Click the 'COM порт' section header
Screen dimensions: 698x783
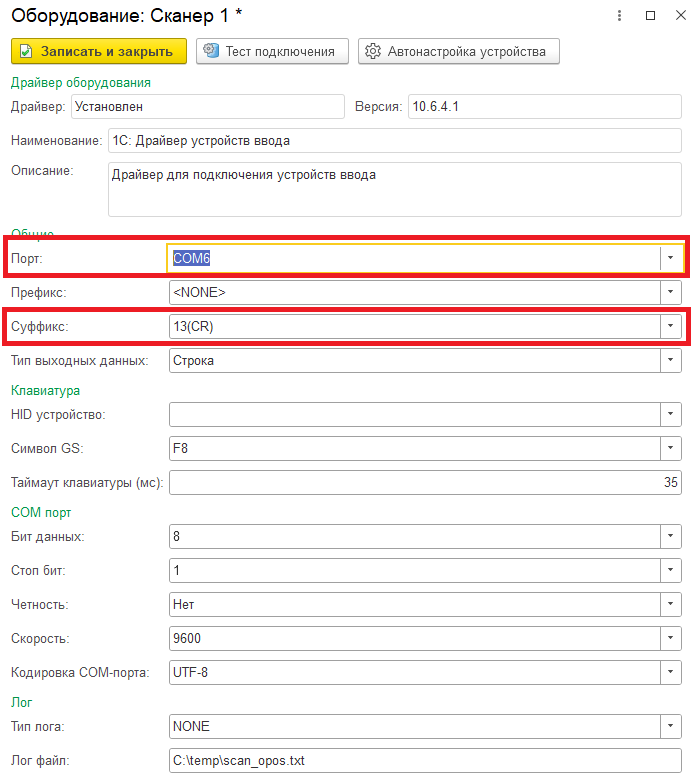pos(41,512)
